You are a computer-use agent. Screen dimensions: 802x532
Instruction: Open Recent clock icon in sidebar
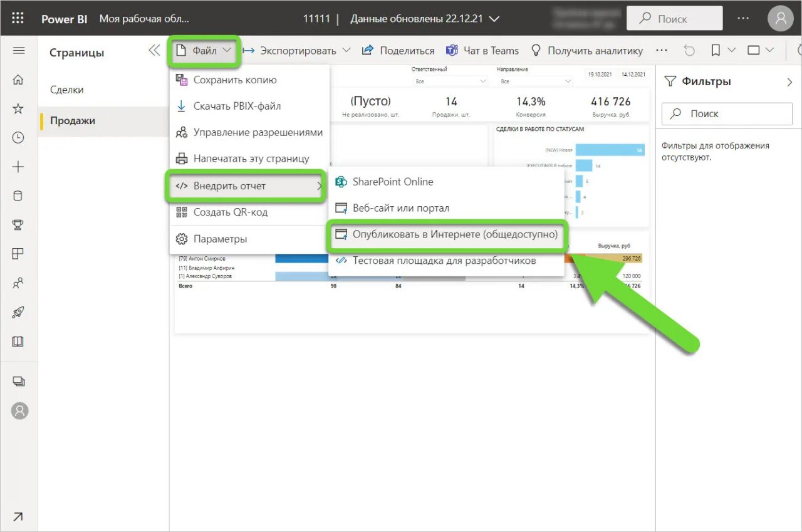click(x=18, y=137)
